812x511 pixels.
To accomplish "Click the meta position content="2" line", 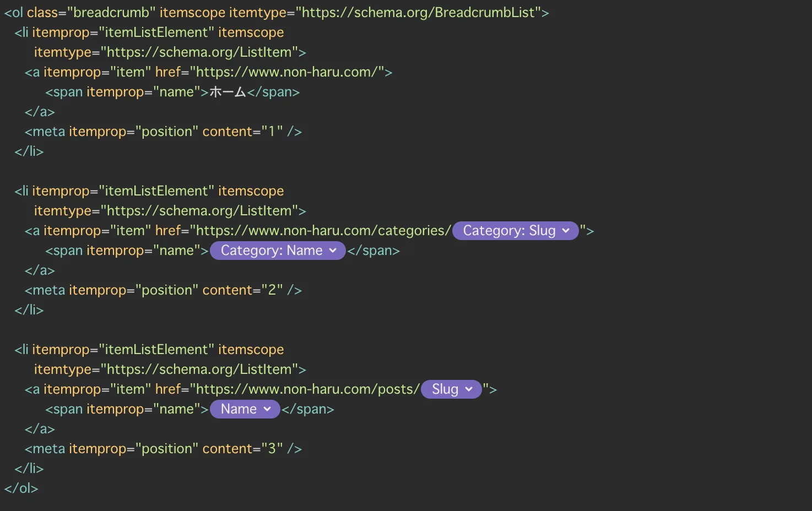I will 163,290.
